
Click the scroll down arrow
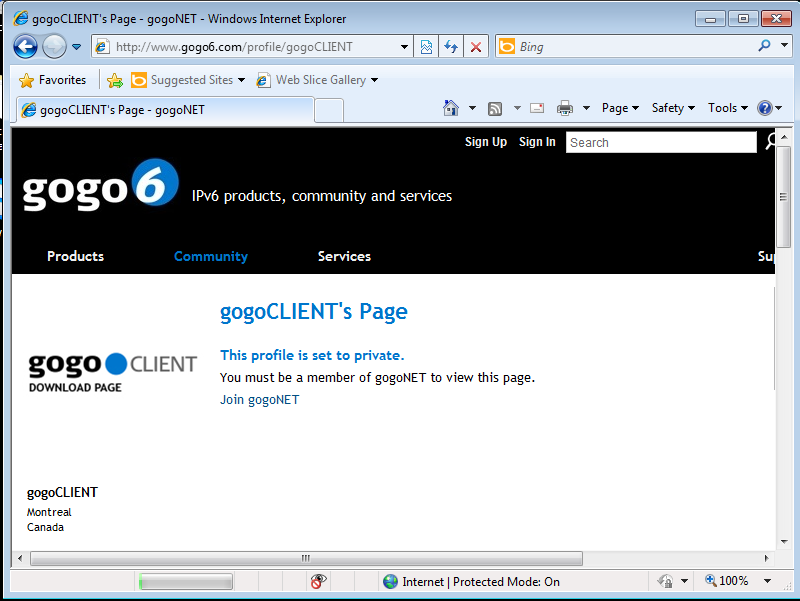[x=784, y=542]
